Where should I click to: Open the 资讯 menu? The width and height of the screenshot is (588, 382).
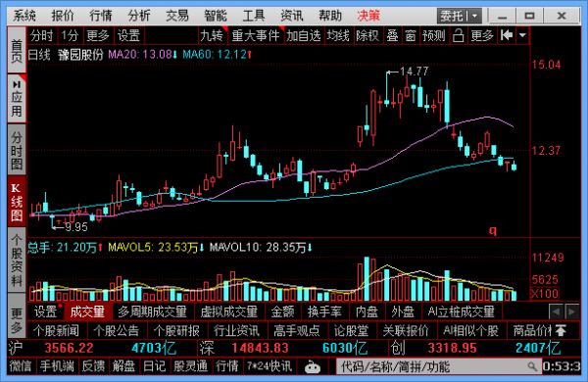click(292, 16)
